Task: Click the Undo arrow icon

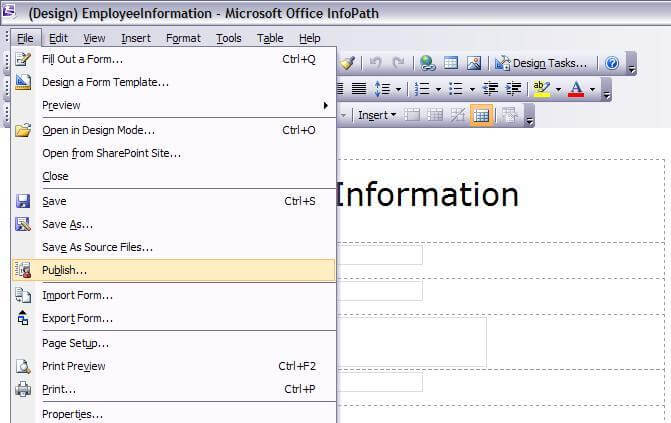Action: (x=375, y=63)
